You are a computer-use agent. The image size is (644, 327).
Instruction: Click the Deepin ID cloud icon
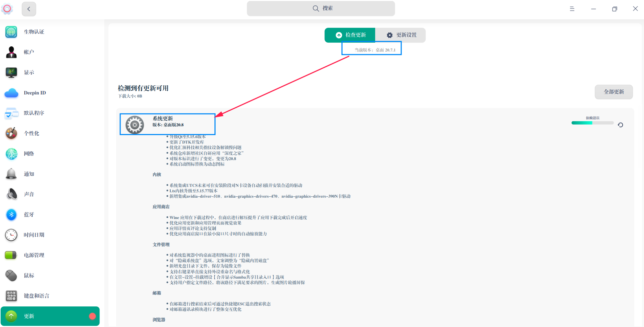(11, 93)
